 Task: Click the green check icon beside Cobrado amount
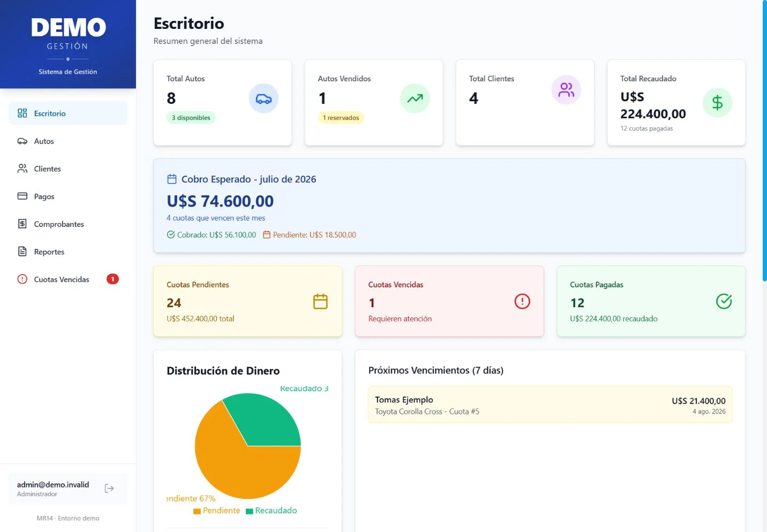[171, 234]
